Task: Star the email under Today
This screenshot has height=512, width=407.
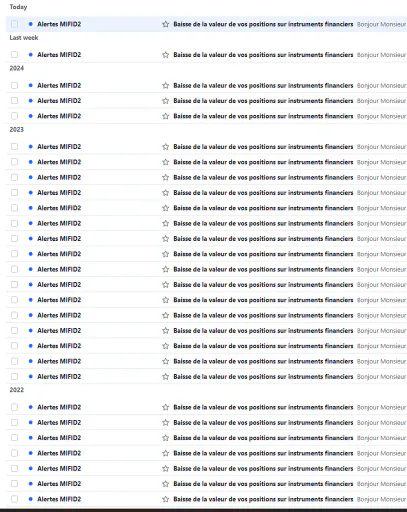Action: point(165,24)
